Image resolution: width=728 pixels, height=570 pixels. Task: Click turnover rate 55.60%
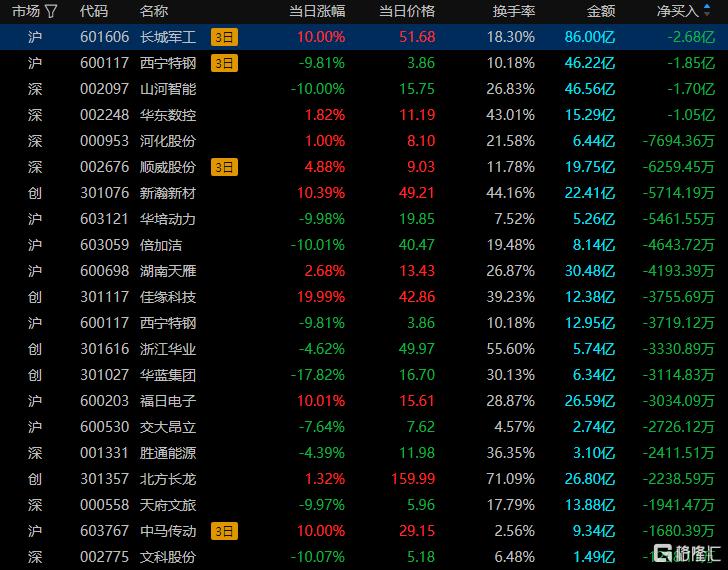pos(511,349)
